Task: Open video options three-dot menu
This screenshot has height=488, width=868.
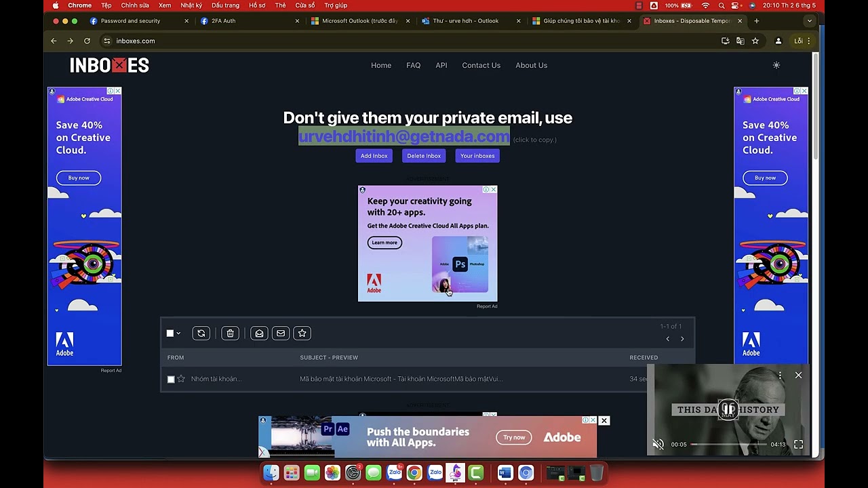Action: (x=780, y=375)
